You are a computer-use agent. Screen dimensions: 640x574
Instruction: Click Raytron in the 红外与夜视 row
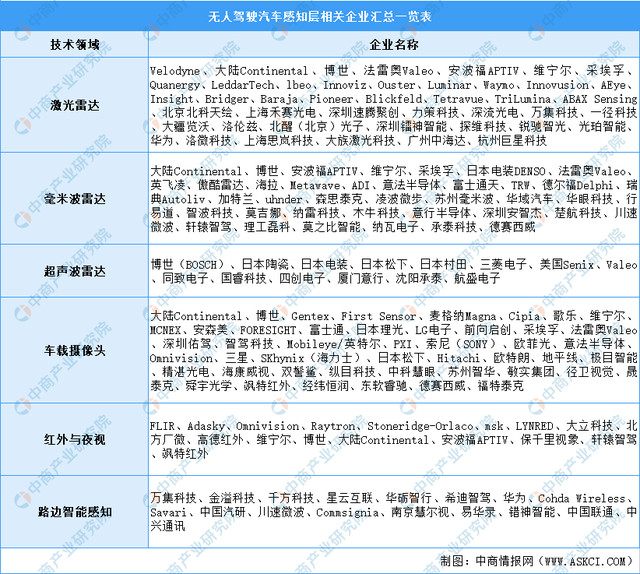coord(333,427)
